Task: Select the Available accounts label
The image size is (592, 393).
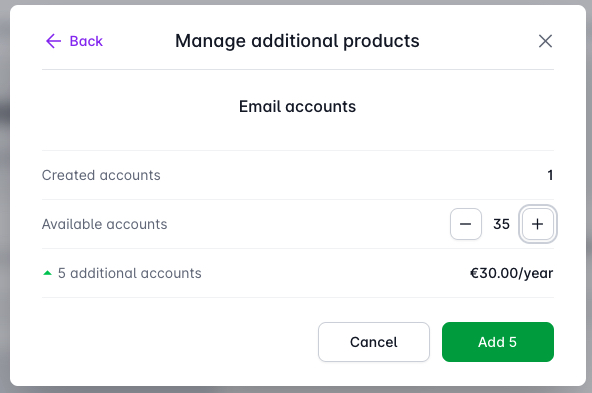Action: (104, 224)
